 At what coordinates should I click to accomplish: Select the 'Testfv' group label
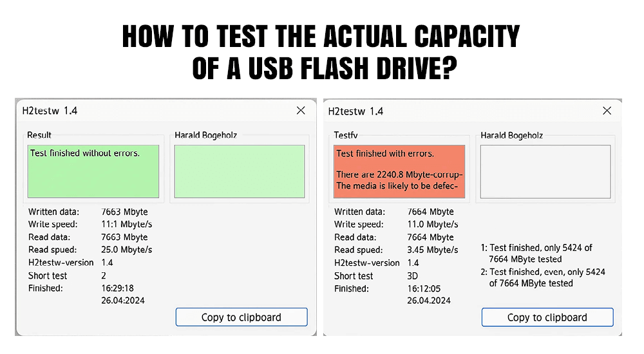(x=346, y=135)
